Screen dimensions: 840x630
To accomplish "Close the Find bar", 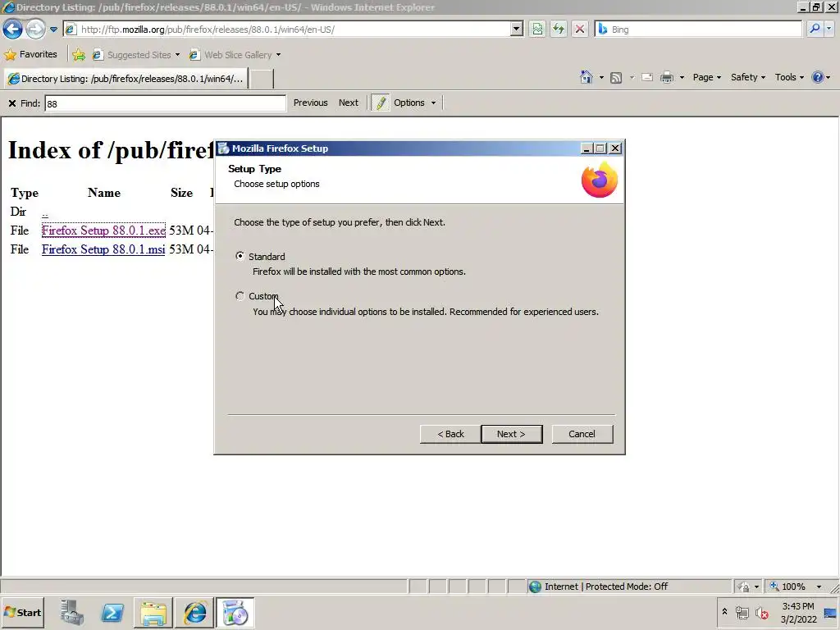I will point(11,103).
